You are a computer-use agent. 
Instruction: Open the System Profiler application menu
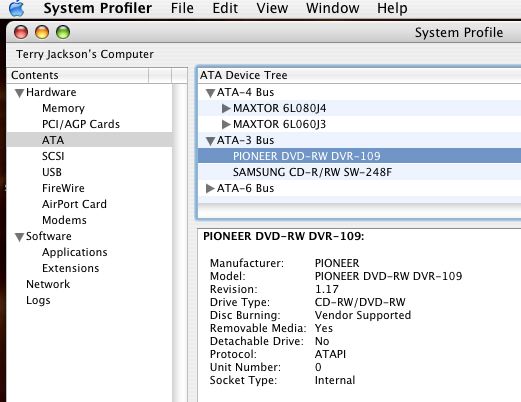tap(98, 8)
